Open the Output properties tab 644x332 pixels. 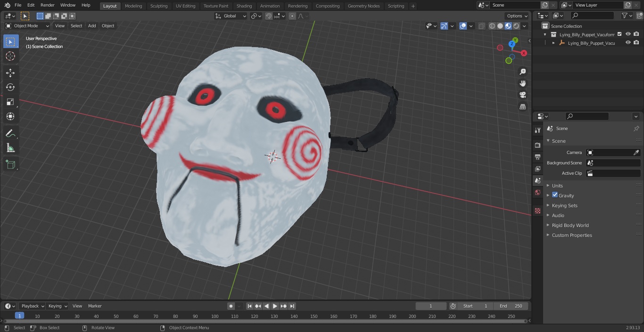[537, 157]
